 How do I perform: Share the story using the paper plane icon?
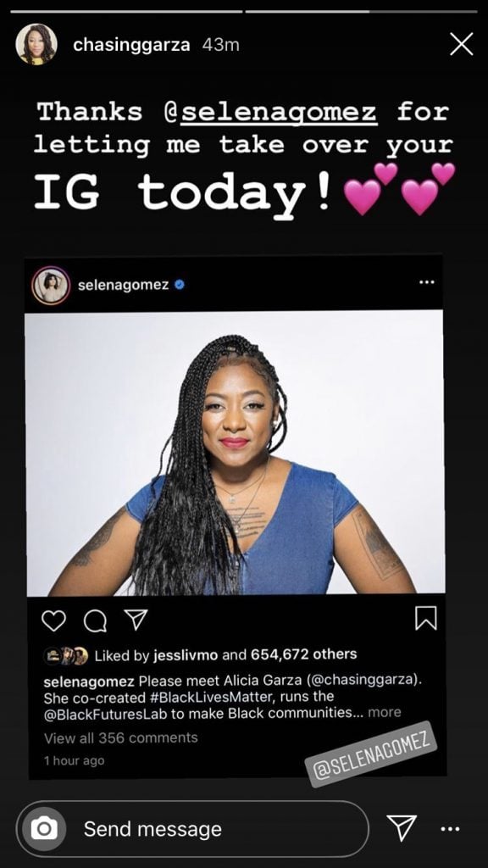click(x=401, y=828)
